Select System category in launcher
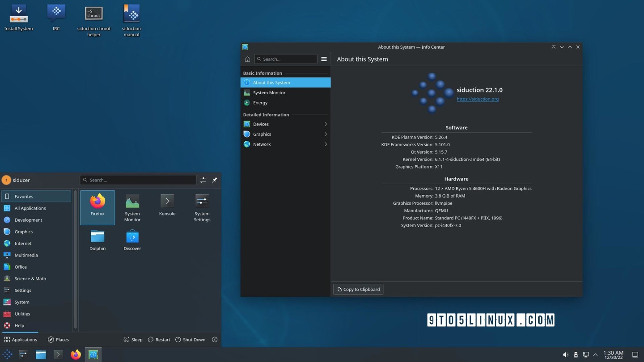644x362 pixels. pyautogui.click(x=36, y=302)
